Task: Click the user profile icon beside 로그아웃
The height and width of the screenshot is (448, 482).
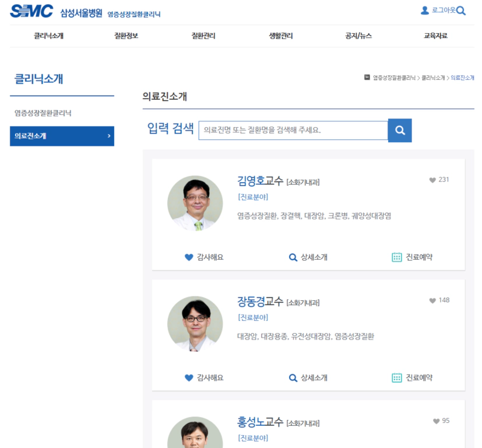Action: (424, 10)
